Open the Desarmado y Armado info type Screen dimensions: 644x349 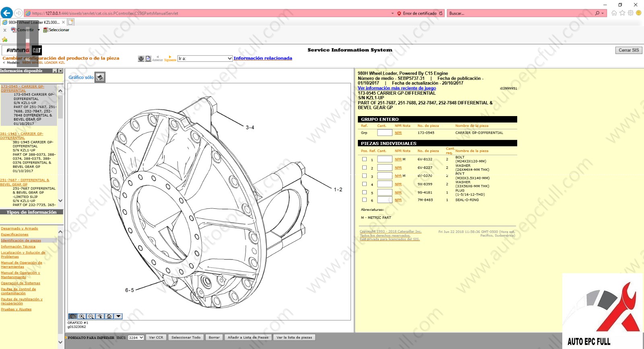tap(19, 229)
